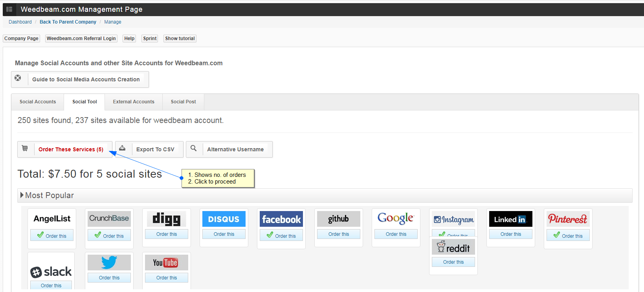Go to Dashboard breadcrumb link
Screen dimensions: 644x292
[20, 22]
